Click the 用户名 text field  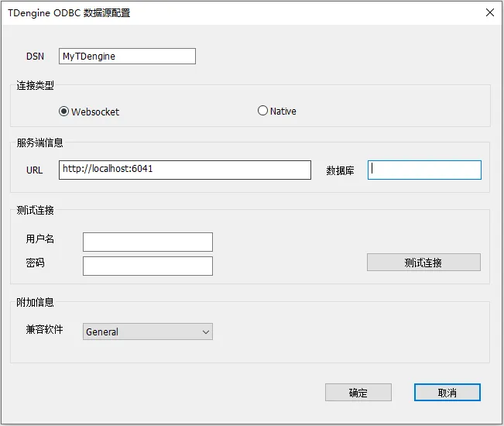point(147,242)
